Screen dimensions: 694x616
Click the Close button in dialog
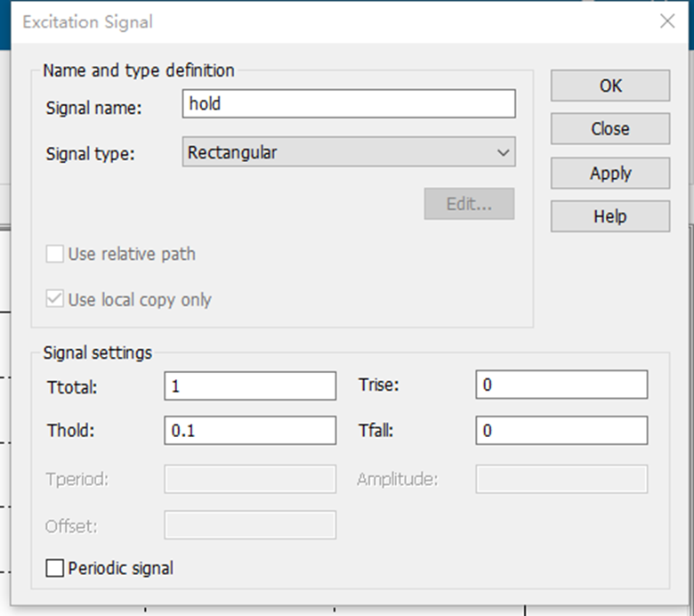pos(609,129)
